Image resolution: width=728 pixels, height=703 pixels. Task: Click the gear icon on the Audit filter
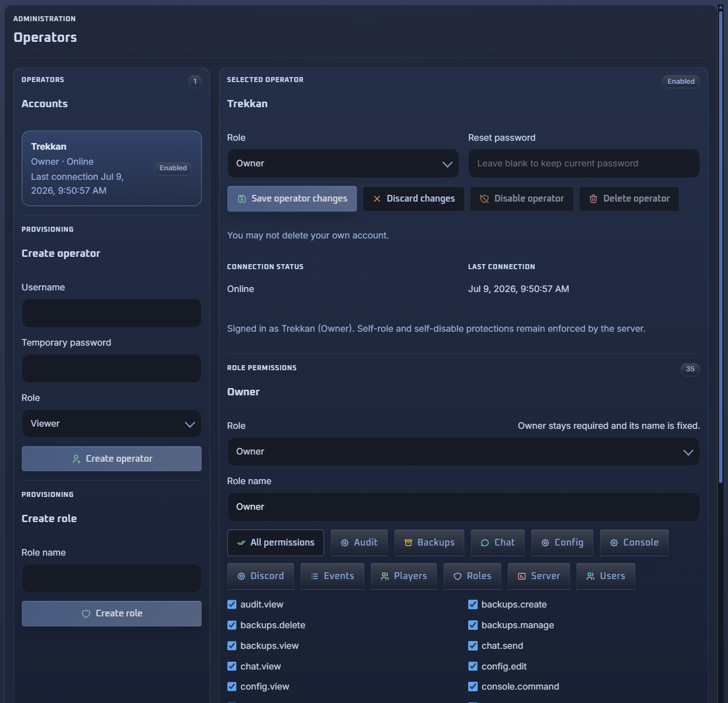345,543
